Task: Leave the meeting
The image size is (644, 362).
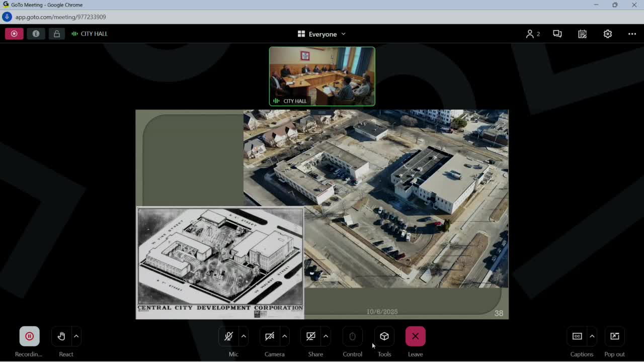Action: coord(415,336)
